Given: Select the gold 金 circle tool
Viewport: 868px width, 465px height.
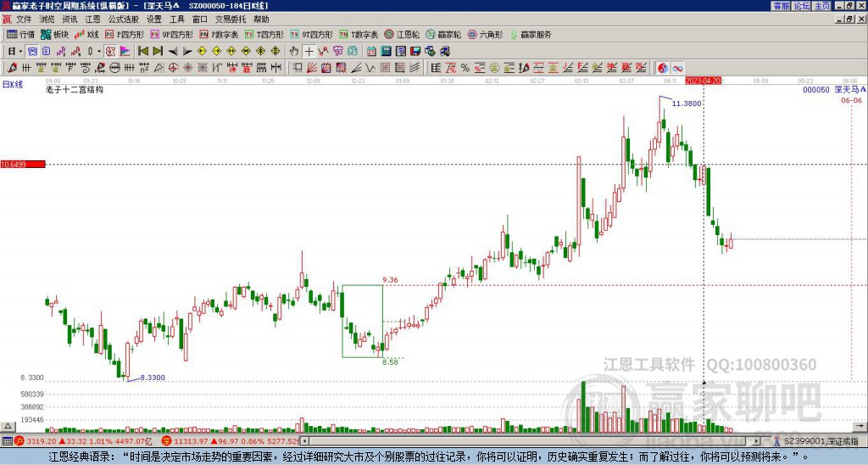Looking at the screenshot, I should coord(494,68).
